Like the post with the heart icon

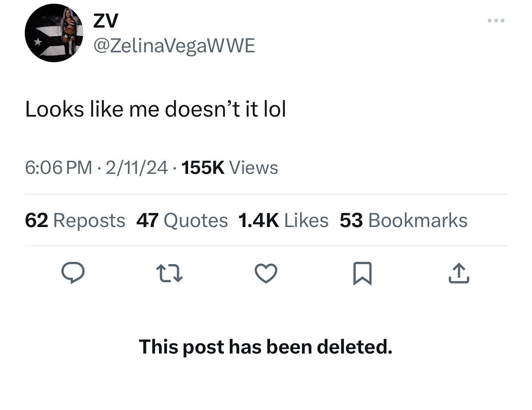click(x=266, y=274)
